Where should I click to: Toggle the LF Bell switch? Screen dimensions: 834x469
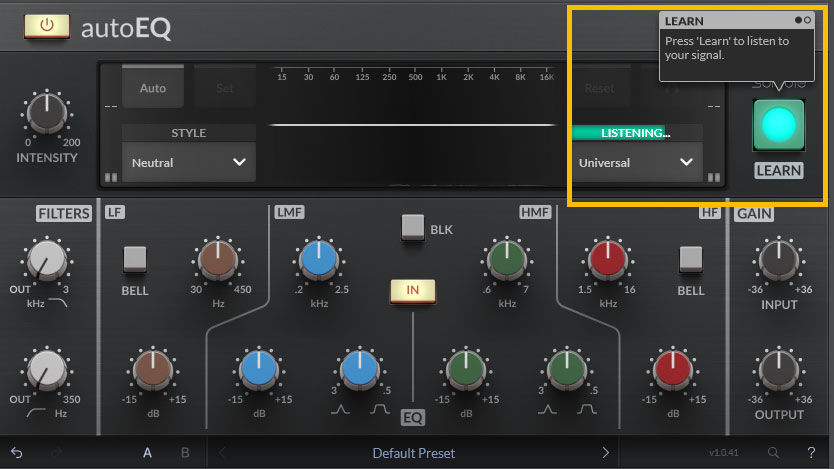tap(135, 259)
